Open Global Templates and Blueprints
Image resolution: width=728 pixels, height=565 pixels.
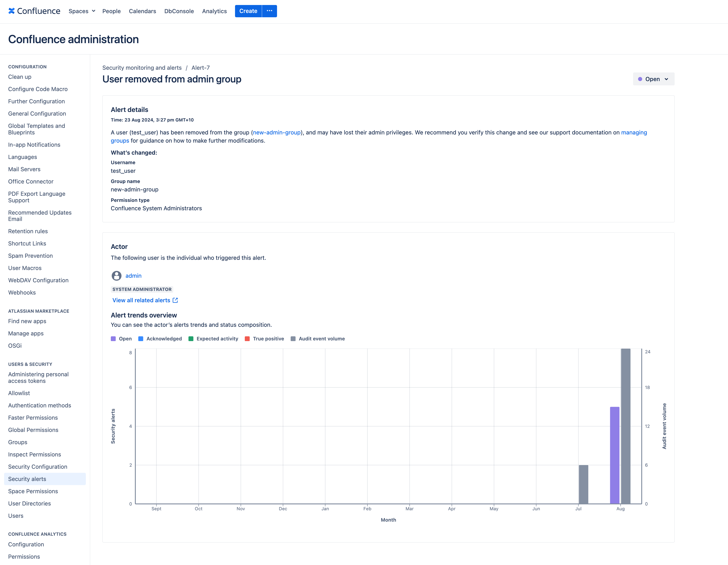tap(37, 129)
